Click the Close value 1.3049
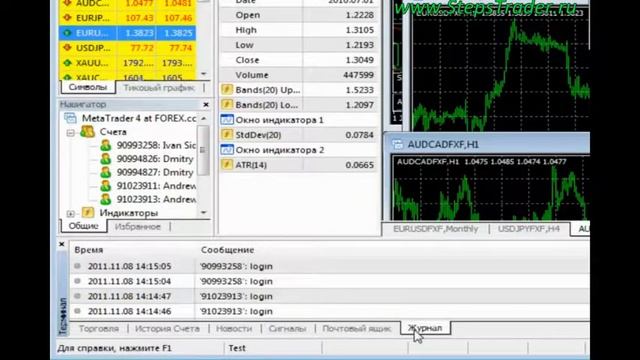640x360 pixels. click(x=359, y=60)
